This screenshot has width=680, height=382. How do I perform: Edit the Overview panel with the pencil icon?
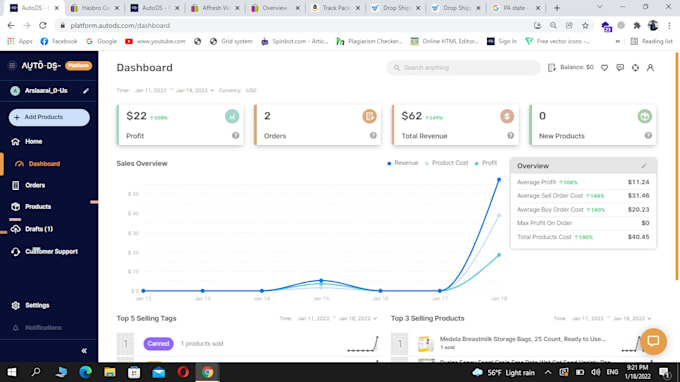pyautogui.click(x=644, y=166)
